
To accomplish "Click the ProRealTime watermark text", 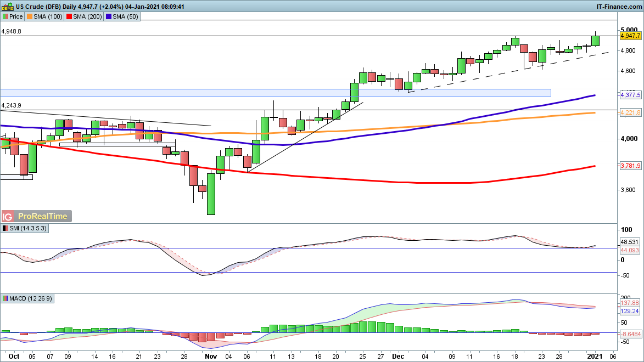I will click(x=42, y=216).
